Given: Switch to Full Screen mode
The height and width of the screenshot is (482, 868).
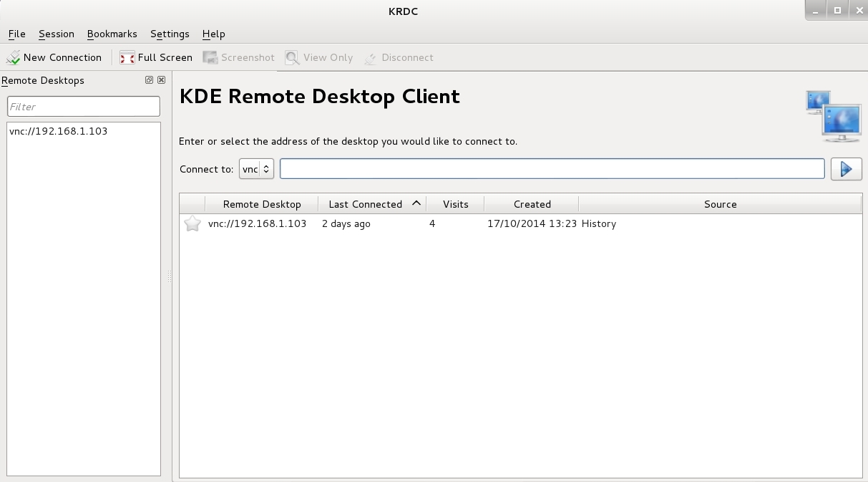Looking at the screenshot, I should coord(155,57).
